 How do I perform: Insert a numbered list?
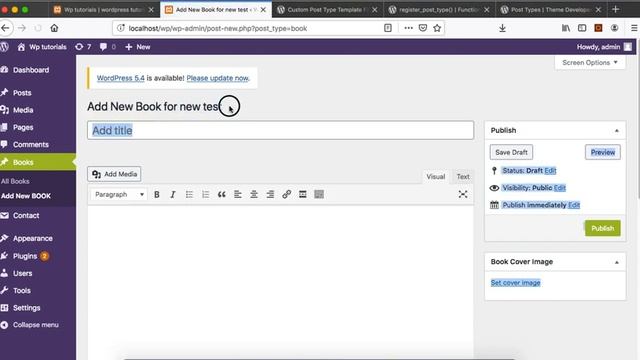pos(205,195)
